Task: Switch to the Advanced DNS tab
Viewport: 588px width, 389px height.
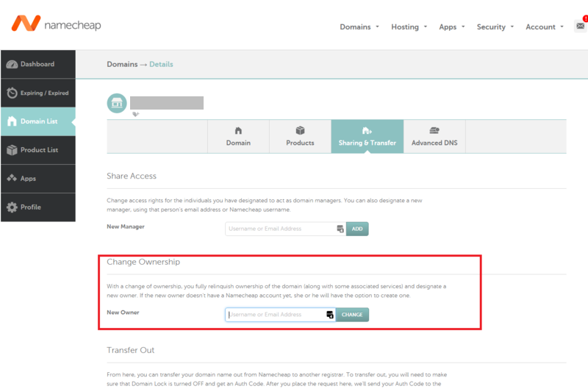Action: coord(434,137)
